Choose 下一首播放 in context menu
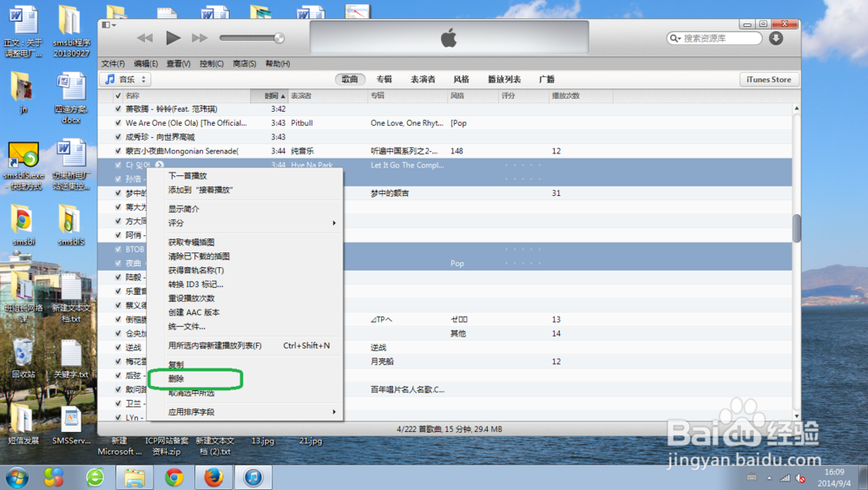This screenshot has height=490, width=868. pyautogui.click(x=247, y=175)
